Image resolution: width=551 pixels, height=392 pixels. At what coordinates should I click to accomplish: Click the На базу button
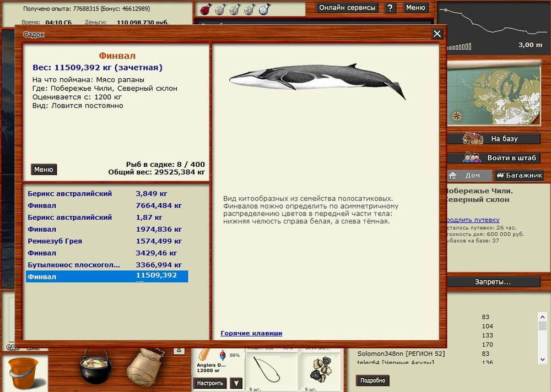click(494, 139)
